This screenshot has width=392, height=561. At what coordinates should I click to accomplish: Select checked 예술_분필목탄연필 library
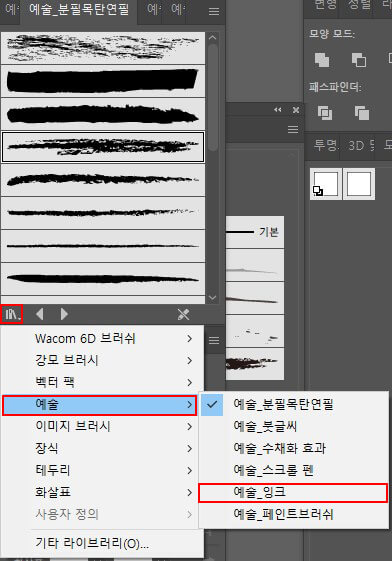click(x=294, y=404)
